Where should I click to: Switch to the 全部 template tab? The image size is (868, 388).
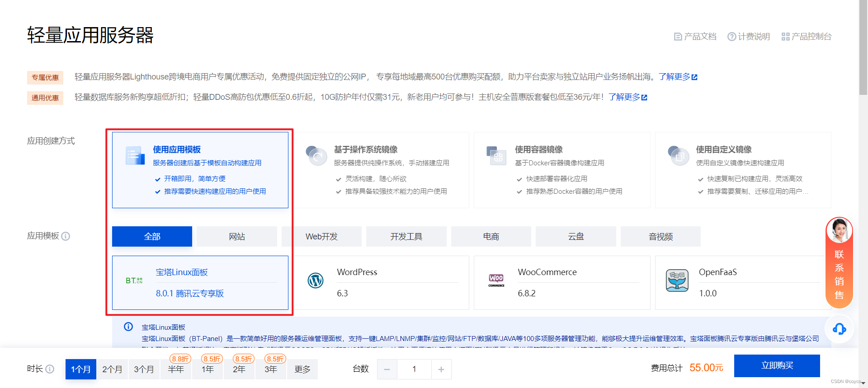[152, 237]
